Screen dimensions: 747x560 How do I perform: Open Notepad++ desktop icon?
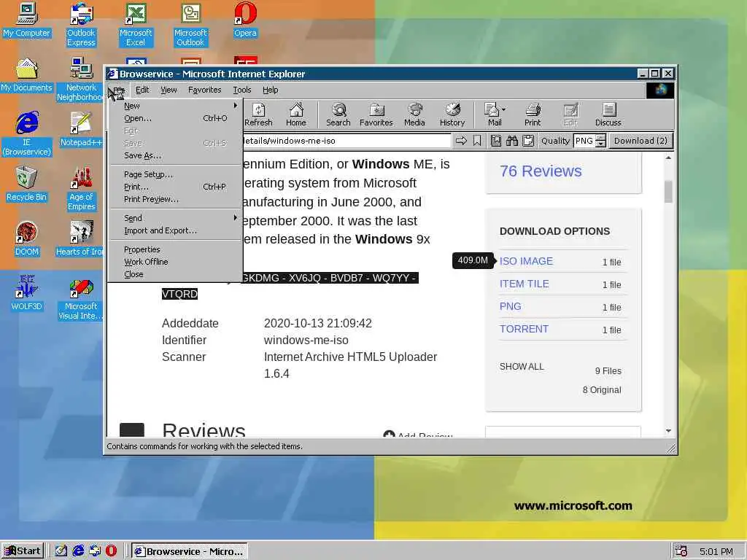coord(81,130)
